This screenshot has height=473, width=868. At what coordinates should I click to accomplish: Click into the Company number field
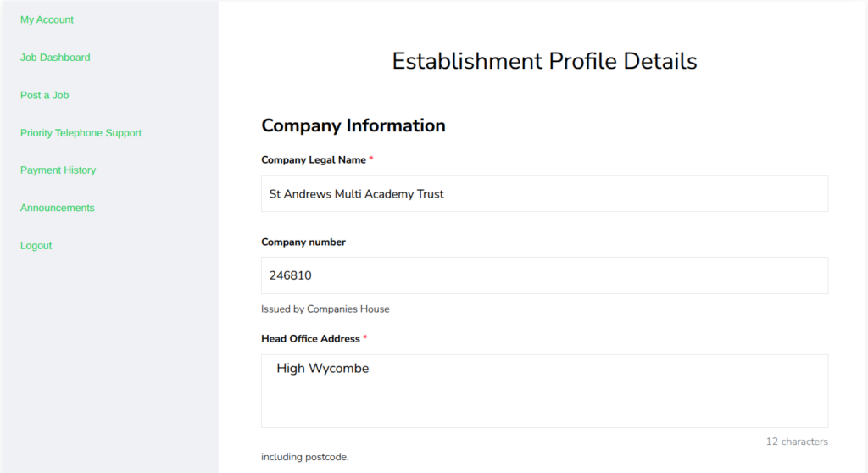(544, 275)
